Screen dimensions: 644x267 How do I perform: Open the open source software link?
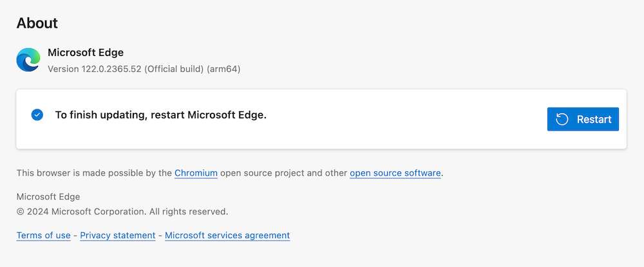395,173
